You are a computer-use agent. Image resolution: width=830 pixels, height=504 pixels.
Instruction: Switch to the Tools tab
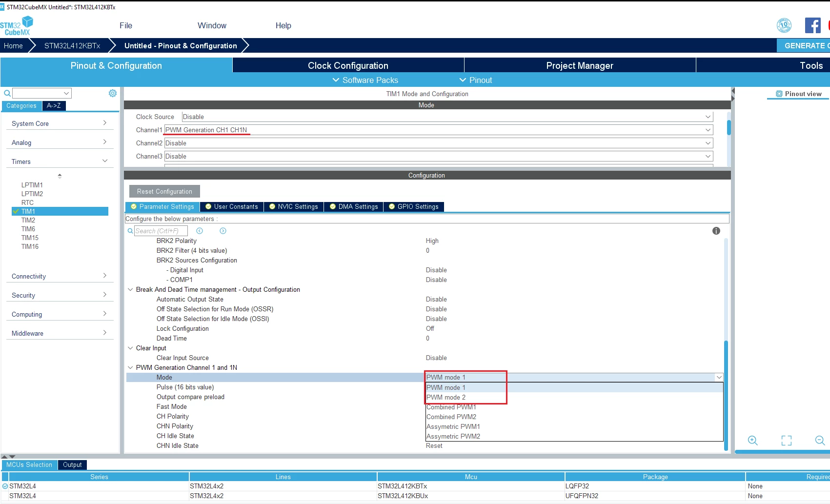763,65
